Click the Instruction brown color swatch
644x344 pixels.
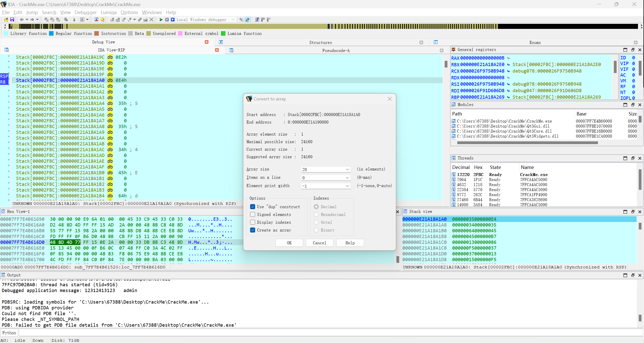point(97,33)
